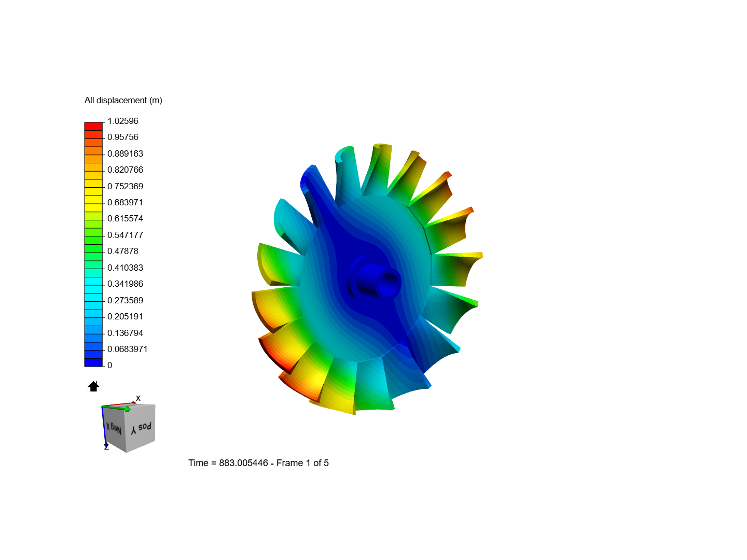The width and height of the screenshot is (747, 560).
Task: Click the minimum legend value 0
Action: tap(109, 365)
